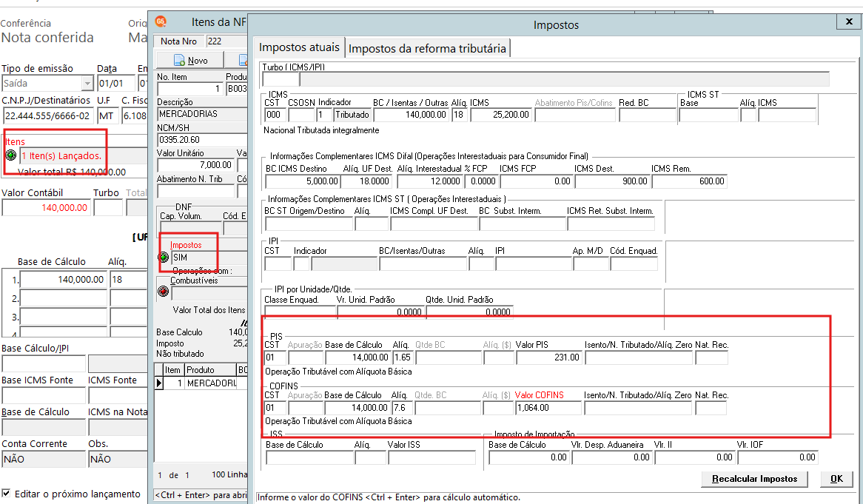Click the ICMS CST field showing 000
The width and height of the screenshot is (863, 504).
(x=275, y=115)
